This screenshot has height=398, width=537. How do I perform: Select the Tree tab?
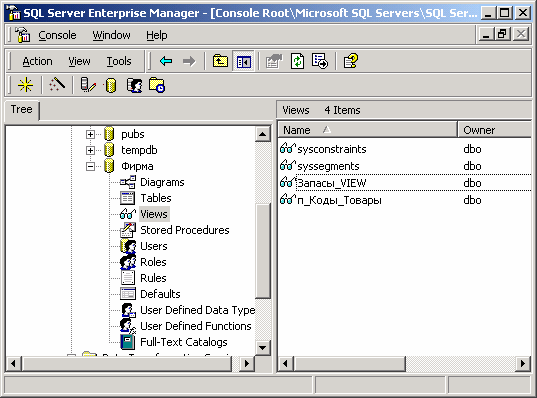(22, 110)
